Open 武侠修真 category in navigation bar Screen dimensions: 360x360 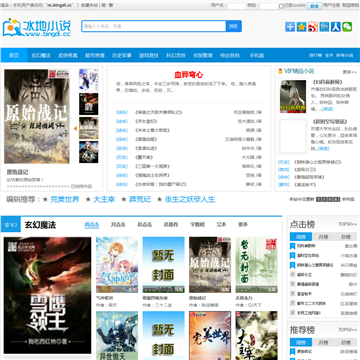coord(68,55)
